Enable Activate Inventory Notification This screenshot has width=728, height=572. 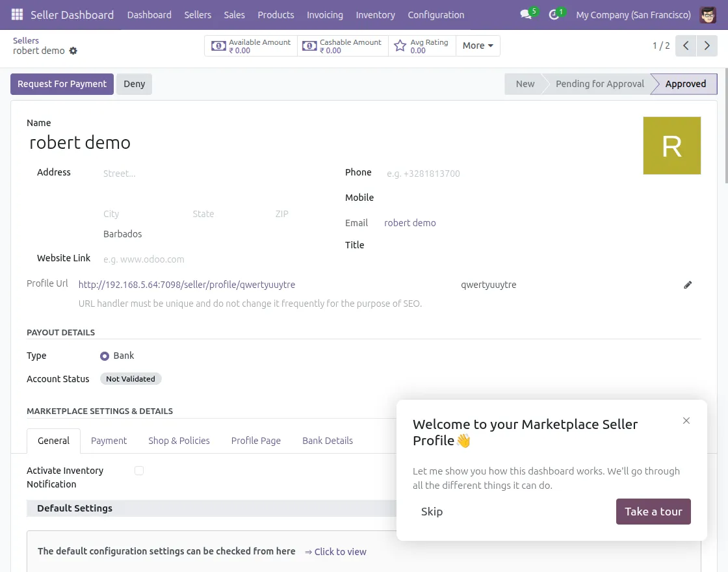(x=139, y=470)
